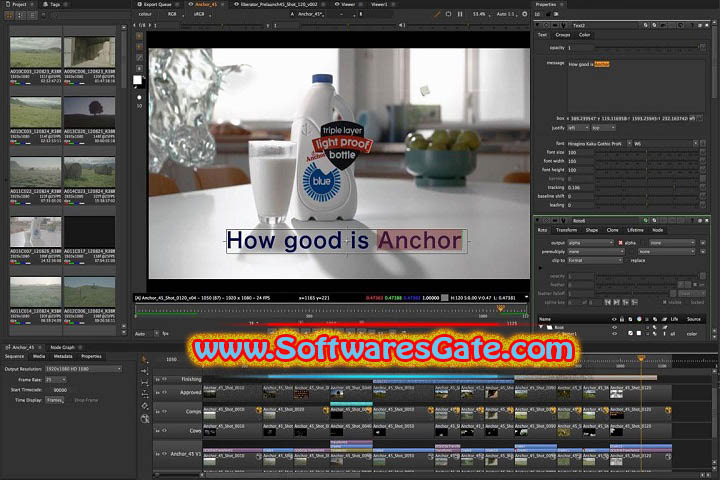Go to previous spline key in Roto
Viewport: 720px width, 480px height.
click(608, 302)
